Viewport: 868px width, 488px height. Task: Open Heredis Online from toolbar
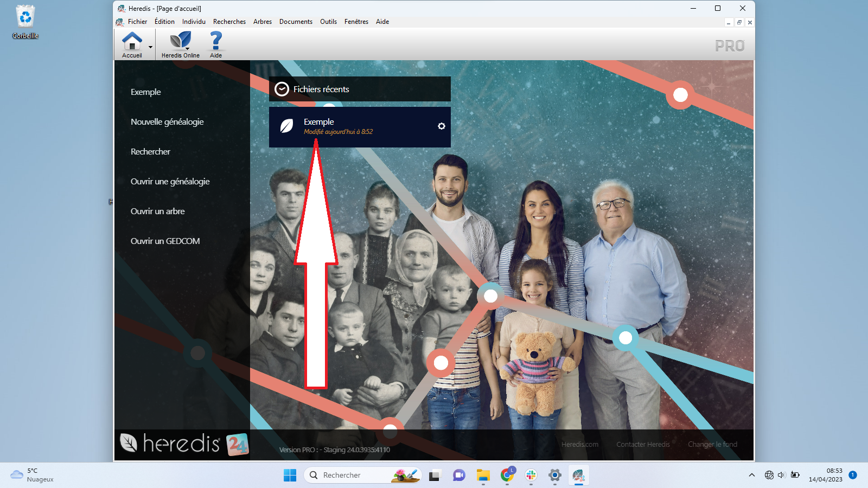pos(181,44)
